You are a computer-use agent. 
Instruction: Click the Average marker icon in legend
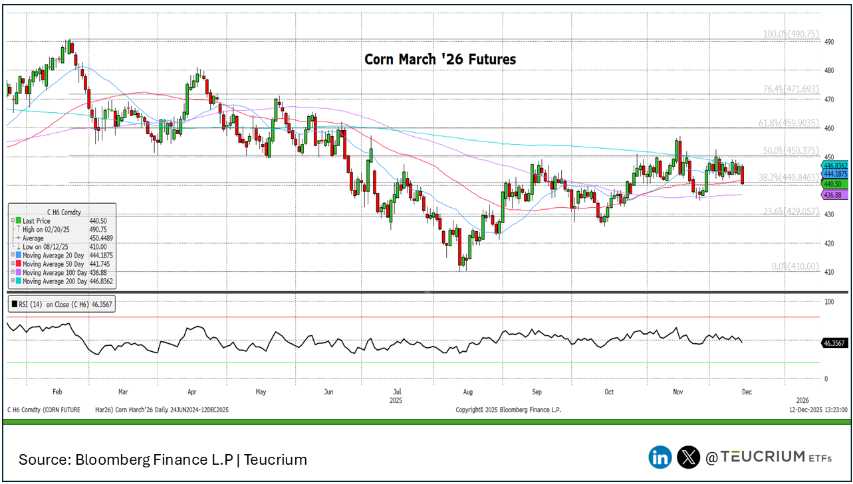17,238
